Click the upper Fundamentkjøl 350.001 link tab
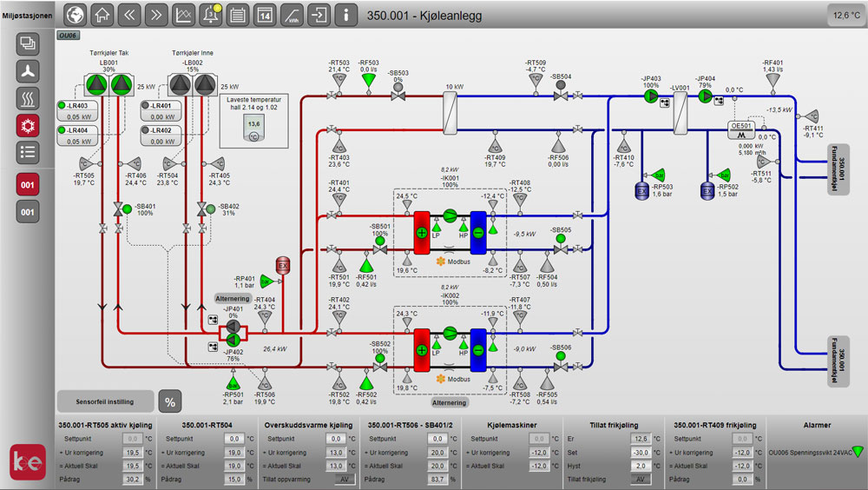 [838, 168]
